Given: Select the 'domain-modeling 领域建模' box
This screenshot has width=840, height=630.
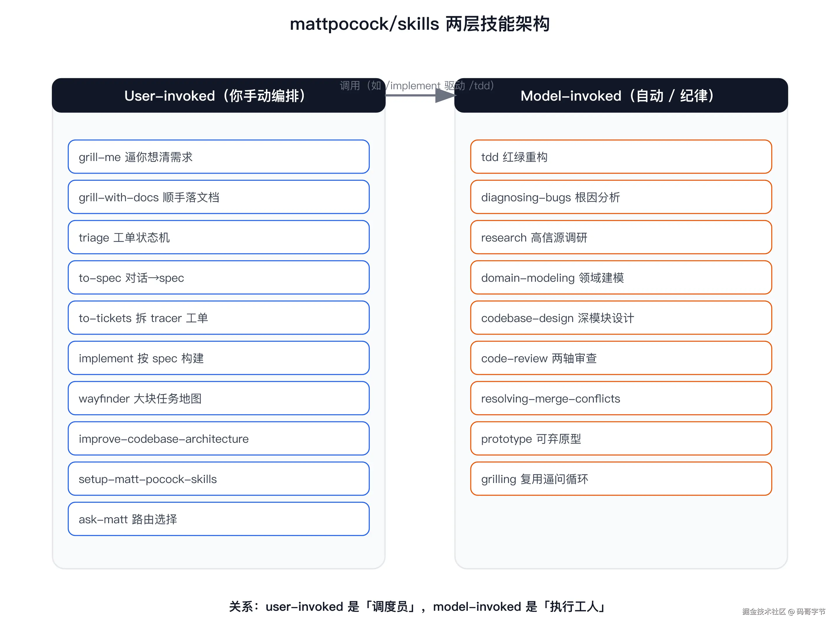Looking at the screenshot, I should [x=621, y=278].
